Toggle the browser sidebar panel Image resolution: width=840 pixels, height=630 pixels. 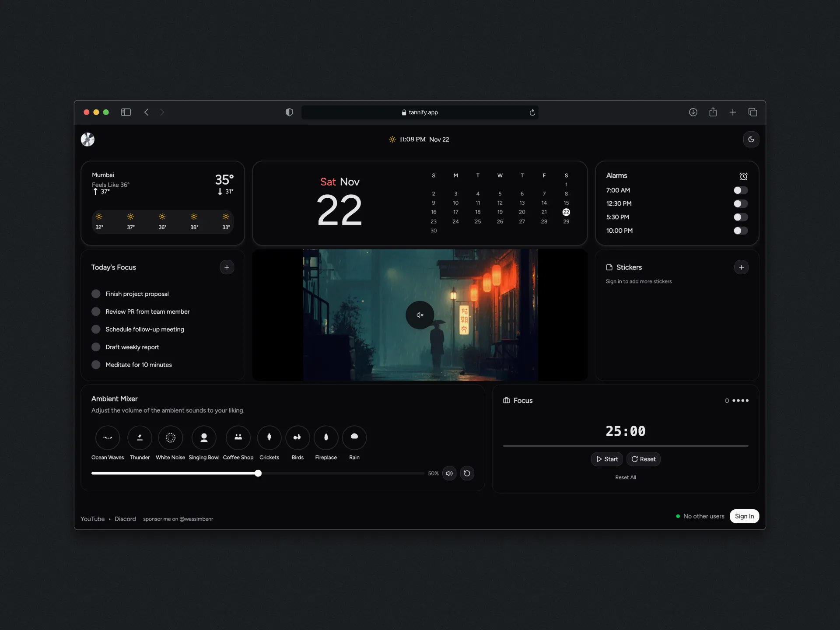(x=126, y=112)
